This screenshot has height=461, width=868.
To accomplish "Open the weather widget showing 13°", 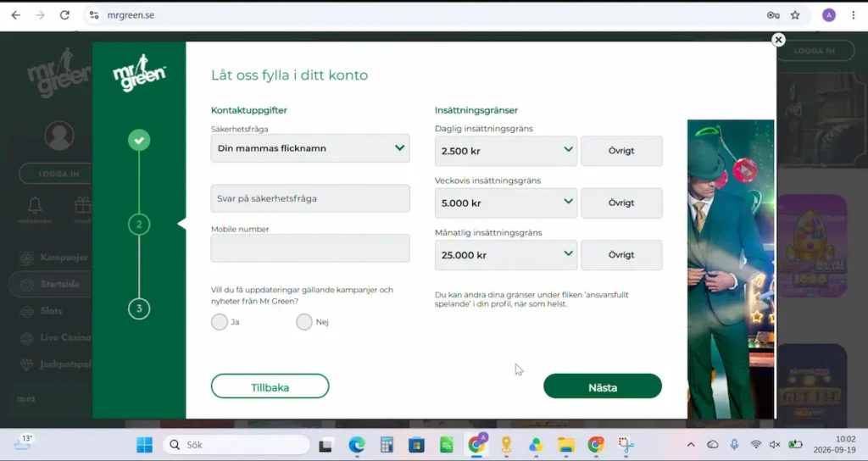I will tap(23, 442).
